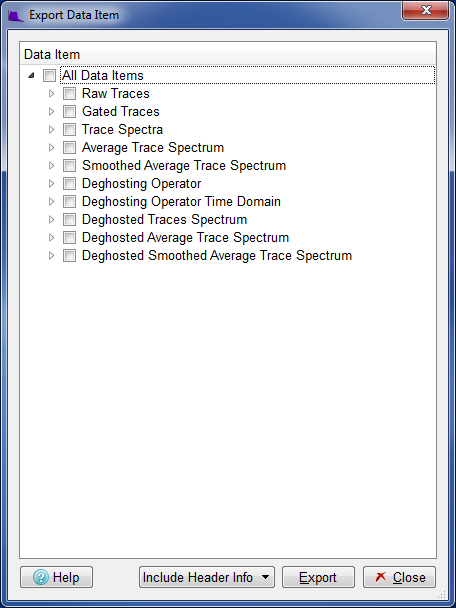Click the Export button
456x608 pixels.
point(318,577)
